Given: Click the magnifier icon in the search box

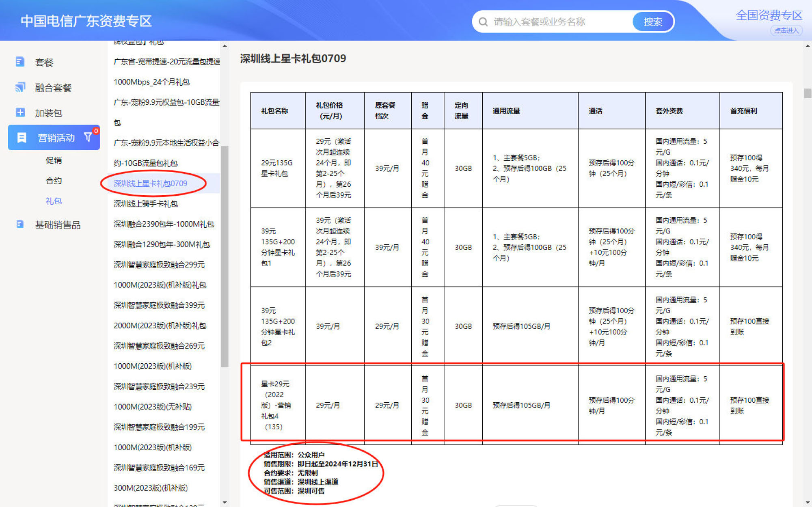Looking at the screenshot, I should point(483,22).
